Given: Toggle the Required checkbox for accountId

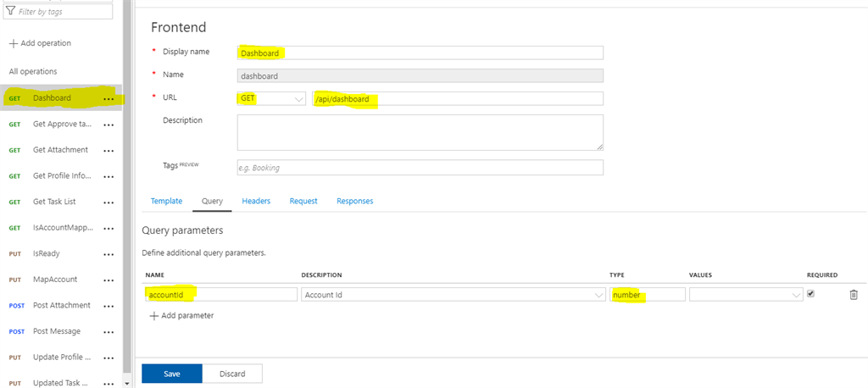Looking at the screenshot, I should tap(811, 294).
